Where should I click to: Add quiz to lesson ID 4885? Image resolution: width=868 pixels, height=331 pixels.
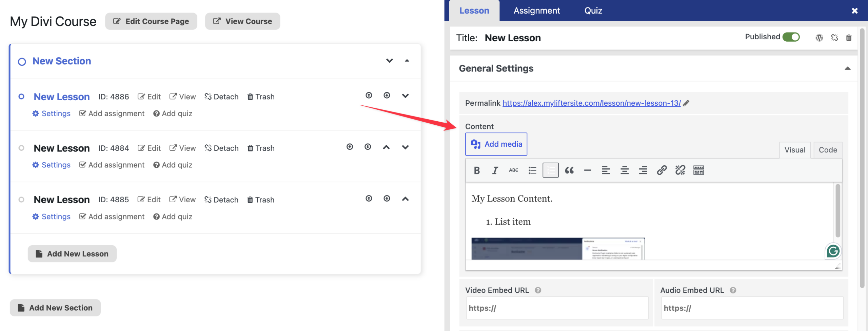[173, 217]
